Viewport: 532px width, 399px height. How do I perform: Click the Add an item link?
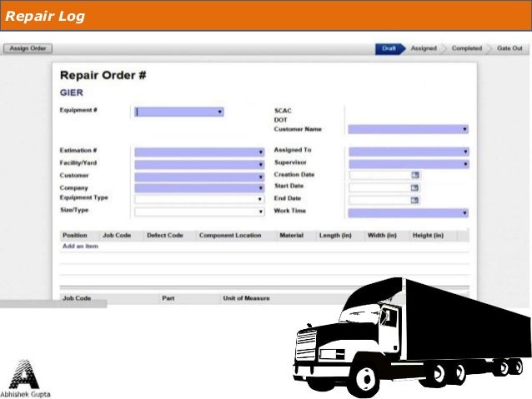click(x=80, y=246)
